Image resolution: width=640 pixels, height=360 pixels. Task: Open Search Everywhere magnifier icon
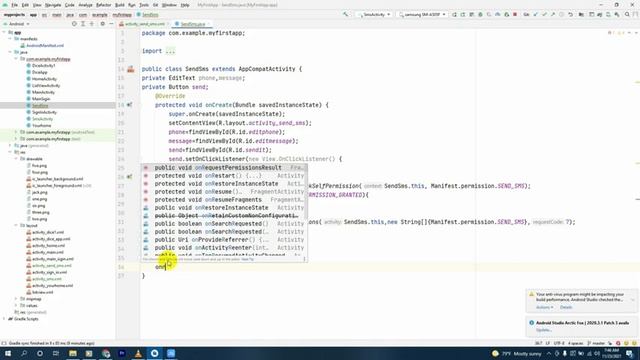[627, 14]
